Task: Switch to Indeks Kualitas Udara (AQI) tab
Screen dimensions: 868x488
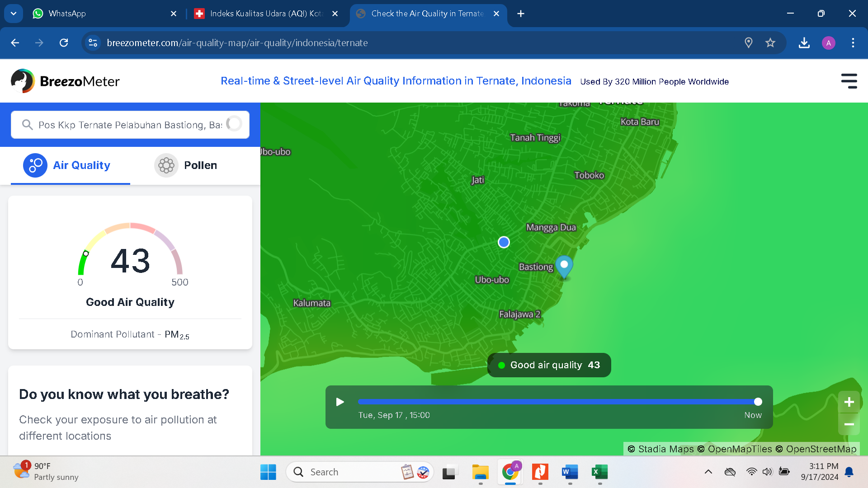Action: coord(266,14)
